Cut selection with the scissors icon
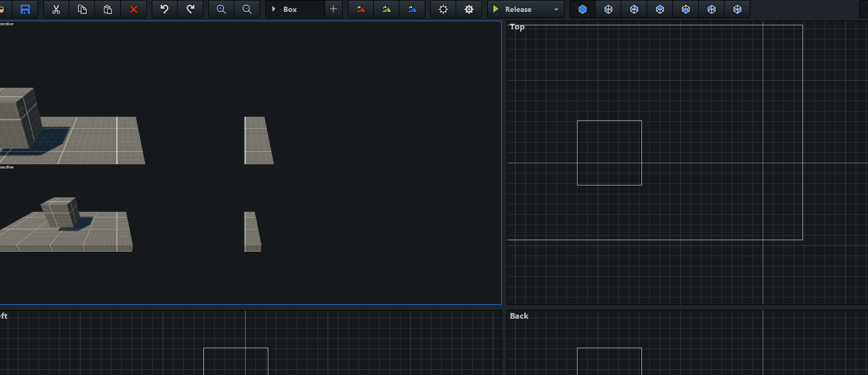This screenshot has height=375, width=868. (56, 9)
